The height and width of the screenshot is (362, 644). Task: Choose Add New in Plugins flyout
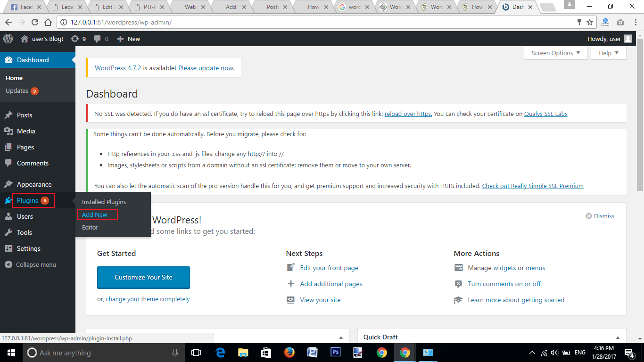point(94,214)
